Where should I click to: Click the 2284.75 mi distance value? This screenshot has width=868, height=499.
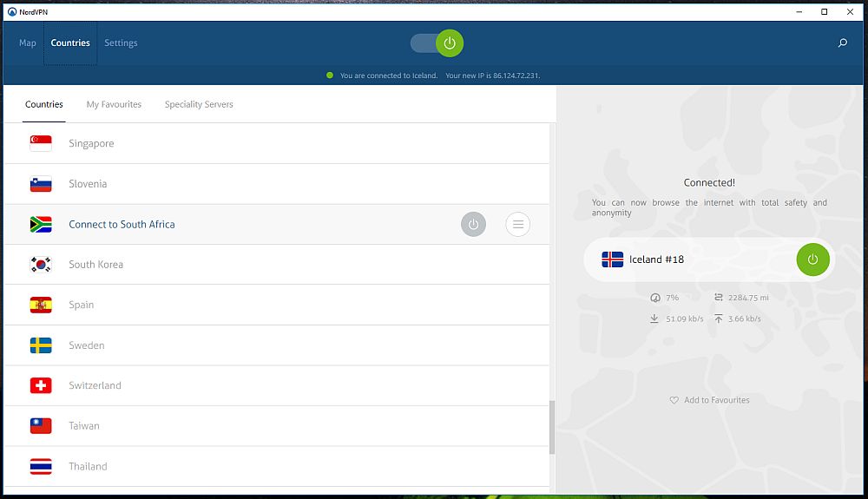point(748,298)
